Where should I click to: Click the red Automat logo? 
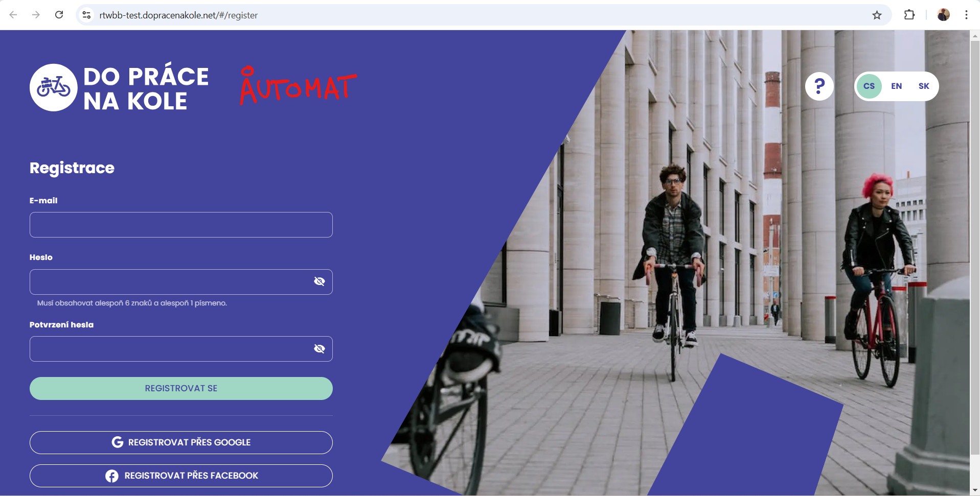click(298, 86)
